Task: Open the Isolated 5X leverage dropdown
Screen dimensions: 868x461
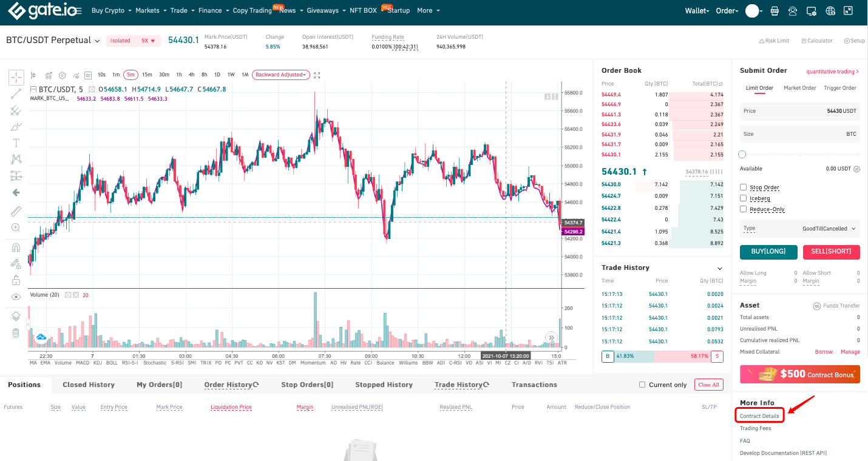Action: click(x=133, y=41)
